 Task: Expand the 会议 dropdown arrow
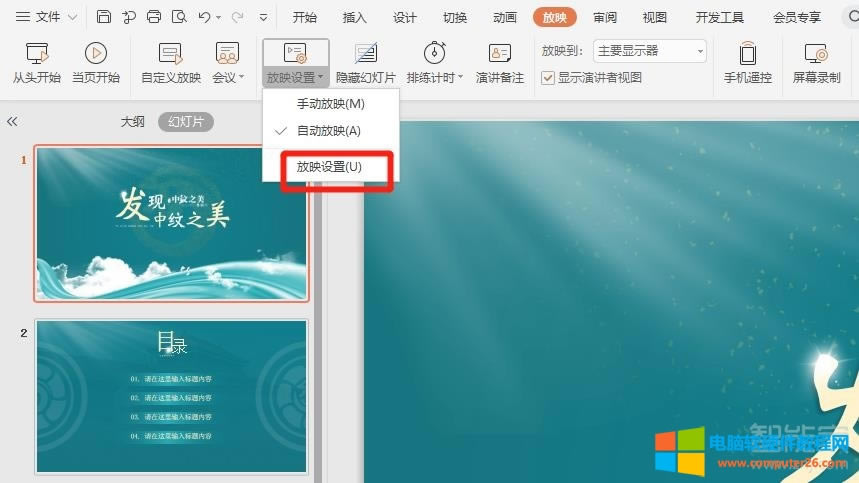click(x=242, y=78)
